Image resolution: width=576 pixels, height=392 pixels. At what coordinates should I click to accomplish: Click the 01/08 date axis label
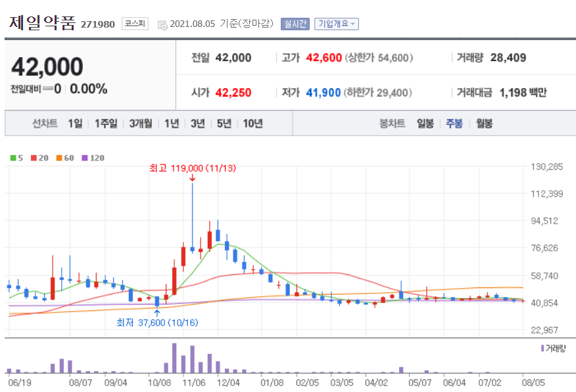point(272,383)
